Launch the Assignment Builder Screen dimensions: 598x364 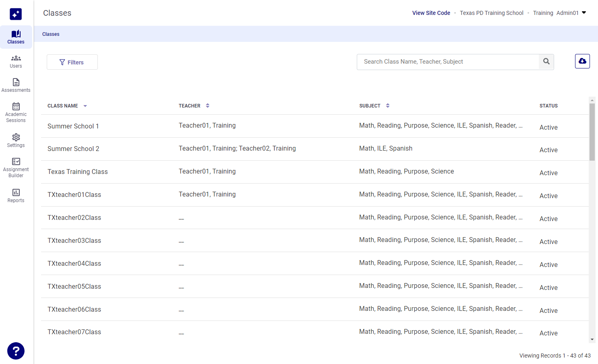(x=16, y=167)
